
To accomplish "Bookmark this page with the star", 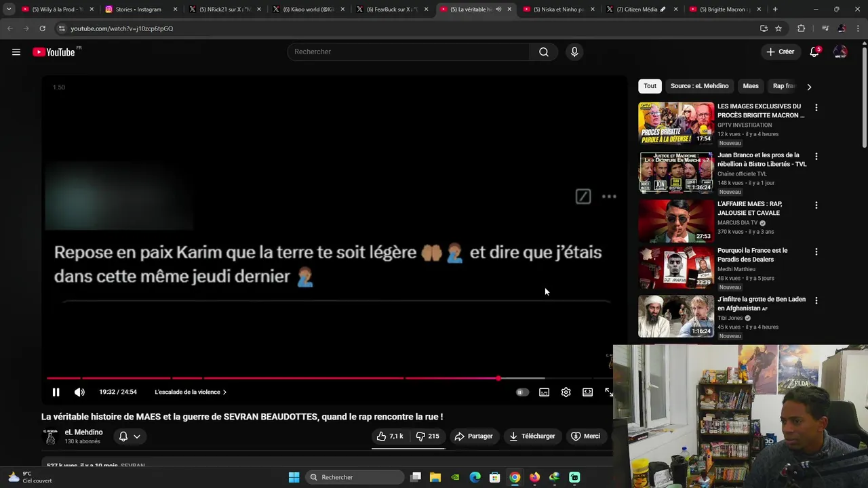I will (778, 28).
